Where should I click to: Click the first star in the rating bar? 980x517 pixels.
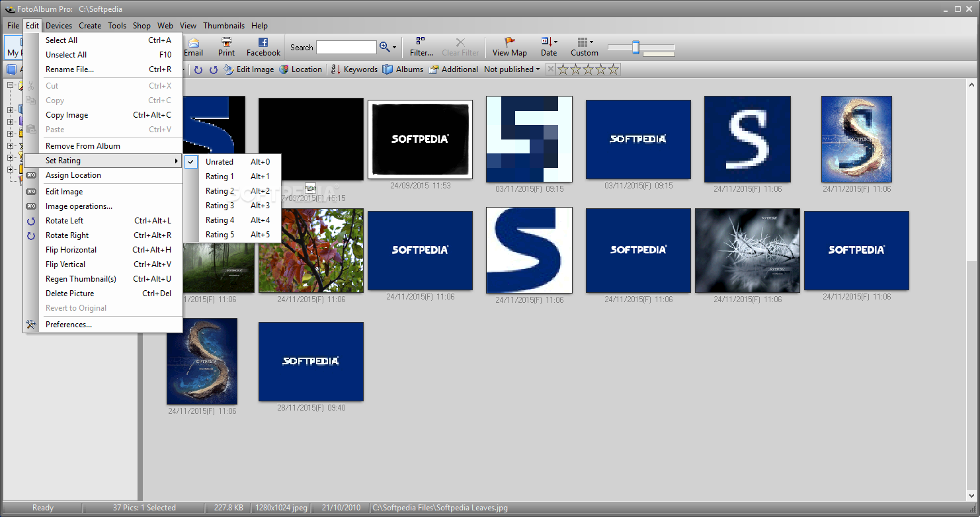click(x=563, y=69)
